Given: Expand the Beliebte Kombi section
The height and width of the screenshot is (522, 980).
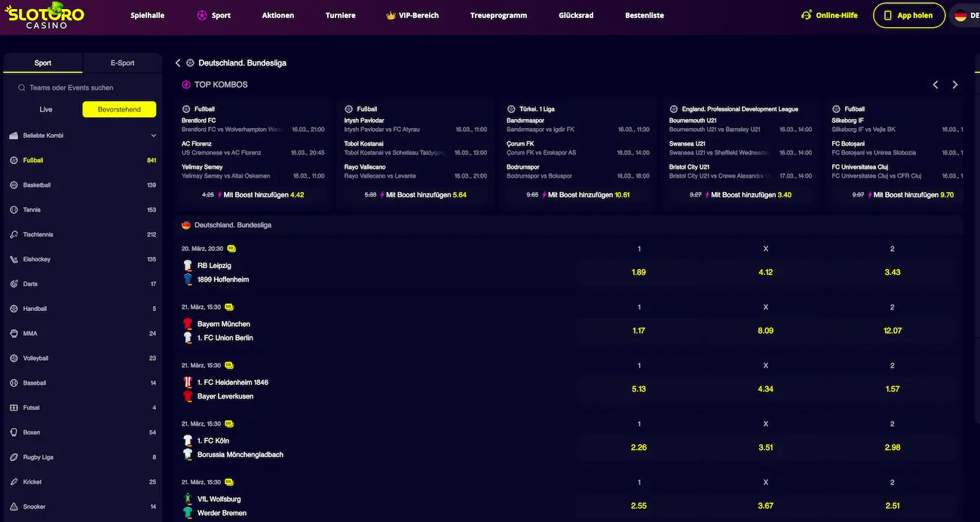Looking at the screenshot, I should point(154,136).
